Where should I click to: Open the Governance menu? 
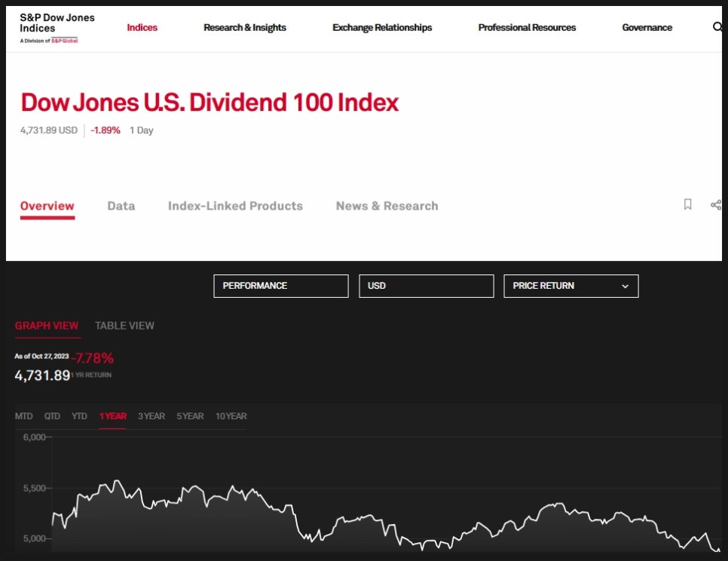click(x=647, y=27)
